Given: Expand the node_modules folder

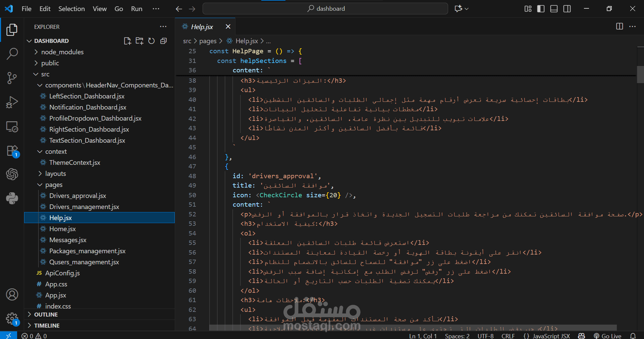Looking at the screenshot, I should (x=62, y=52).
